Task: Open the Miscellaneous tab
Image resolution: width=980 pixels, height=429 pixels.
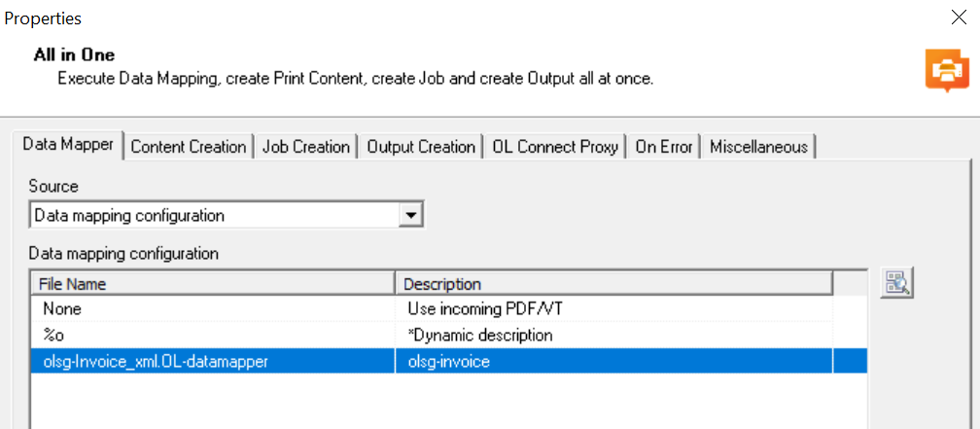Action: (758, 147)
